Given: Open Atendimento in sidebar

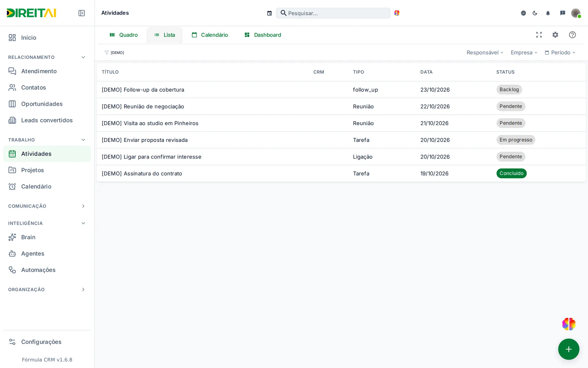Looking at the screenshot, I should point(47,71).
